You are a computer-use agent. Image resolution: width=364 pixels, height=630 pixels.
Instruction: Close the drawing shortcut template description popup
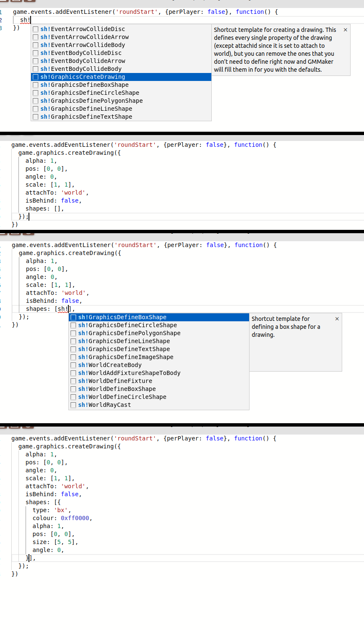click(345, 30)
